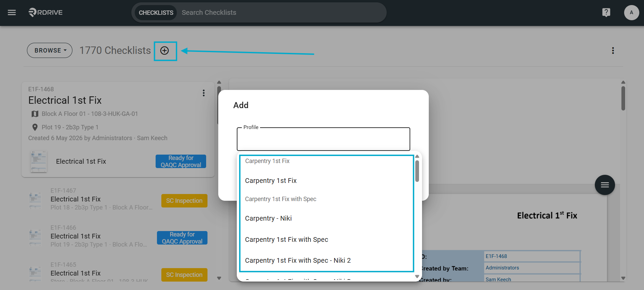Click the E1F-1465 checklist thumbnail icon
644x290 pixels.
pos(35,274)
